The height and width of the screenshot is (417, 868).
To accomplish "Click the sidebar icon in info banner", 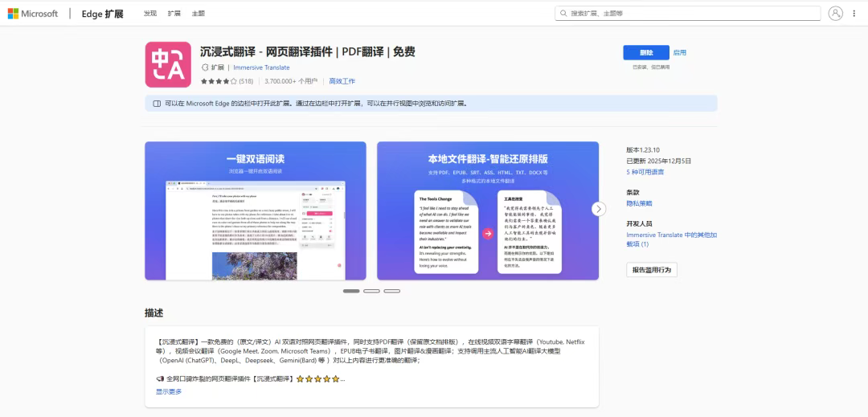I will tap(157, 104).
